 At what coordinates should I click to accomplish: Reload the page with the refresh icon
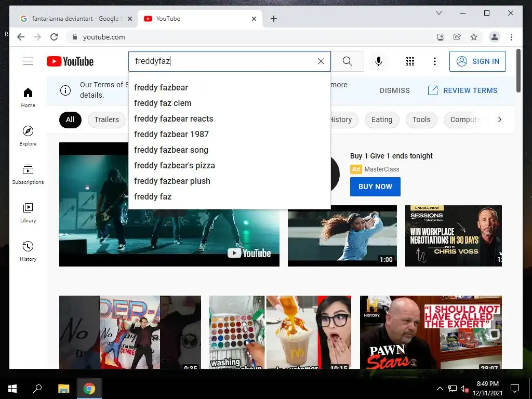click(54, 37)
